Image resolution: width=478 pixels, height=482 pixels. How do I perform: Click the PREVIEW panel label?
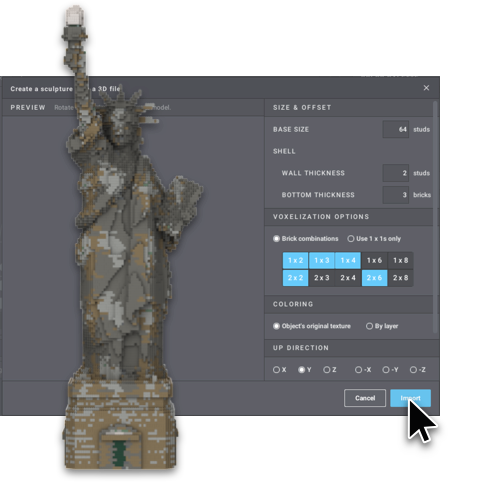click(x=28, y=108)
